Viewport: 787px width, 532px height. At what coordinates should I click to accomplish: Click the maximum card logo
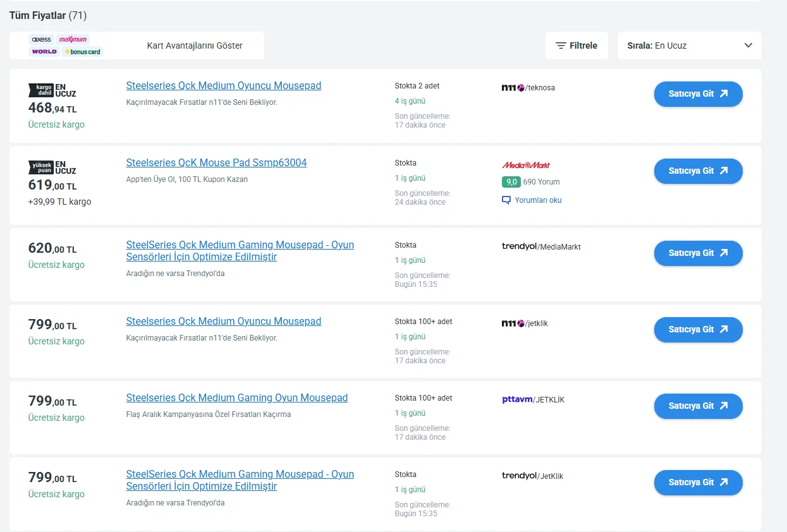click(x=73, y=39)
